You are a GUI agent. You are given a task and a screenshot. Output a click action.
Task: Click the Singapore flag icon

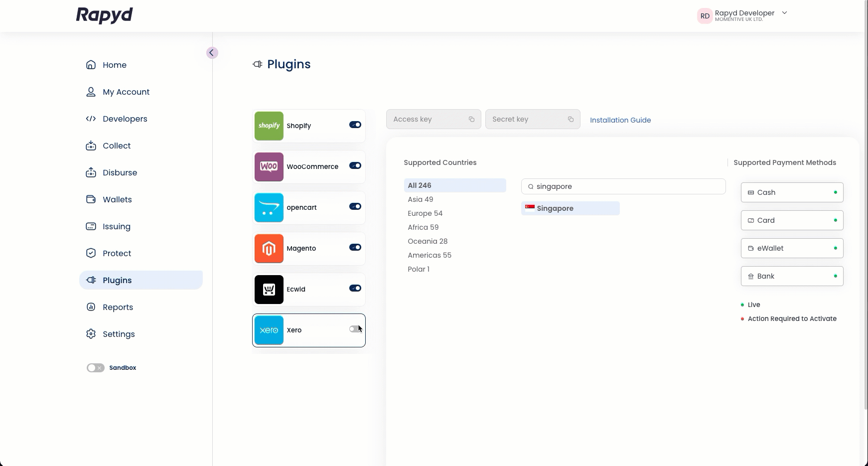point(530,208)
